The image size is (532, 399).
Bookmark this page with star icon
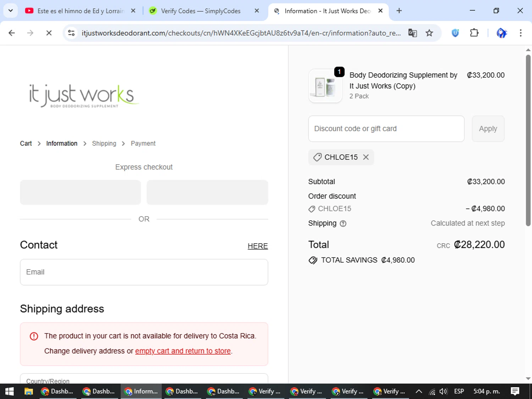[x=429, y=33]
